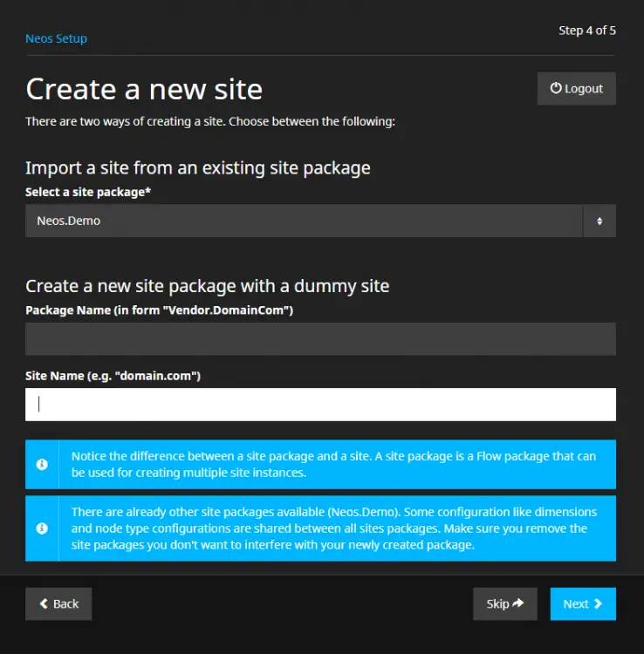Click info icon beside Neos.Demo packages warning
The image size is (644, 654).
[42, 528]
